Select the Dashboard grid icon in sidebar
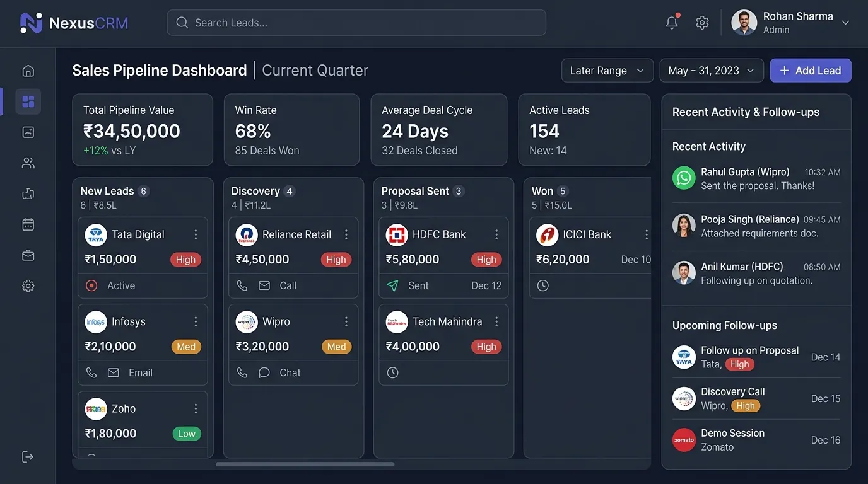Screen dimensions: 868x484 pos(28,101)
